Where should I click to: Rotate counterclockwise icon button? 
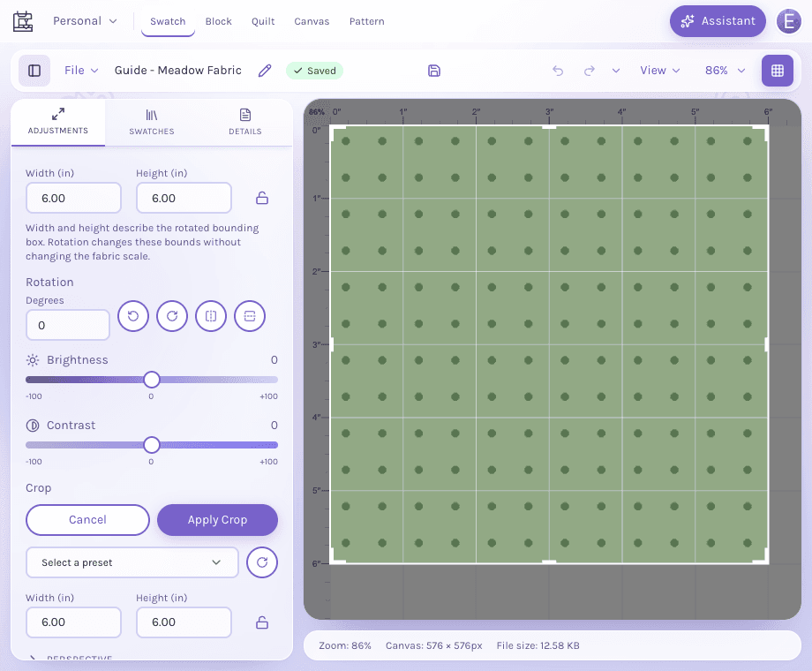tap(133, 316)
